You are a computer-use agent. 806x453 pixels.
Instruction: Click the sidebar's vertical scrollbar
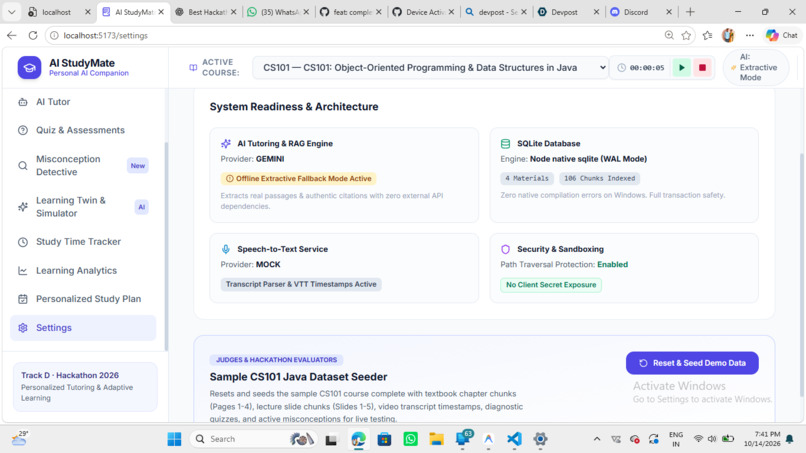click(166, 247)
